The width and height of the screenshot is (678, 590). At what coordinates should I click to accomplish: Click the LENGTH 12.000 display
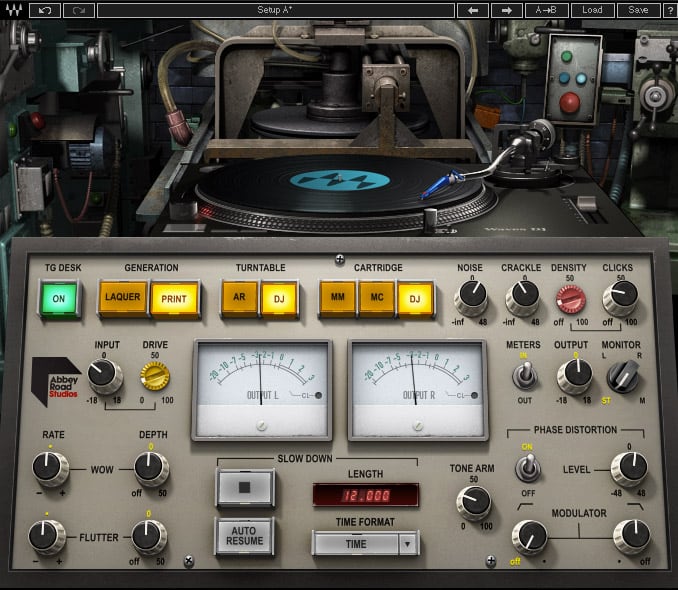pos(365,495)
